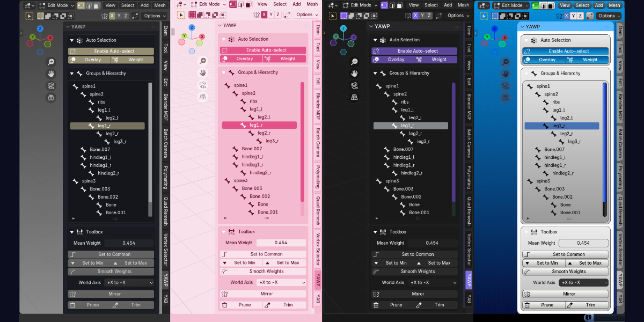Toggle Weight button in the blue-themed Auto Selection

point(587,60)
